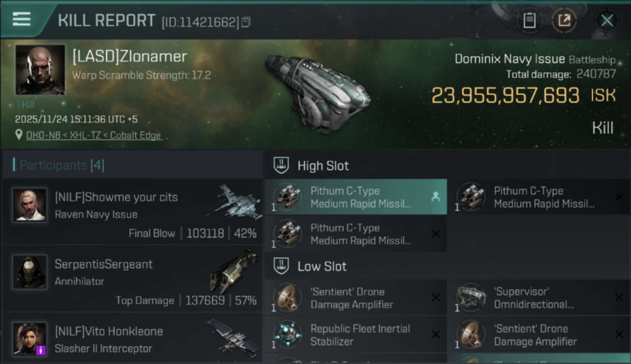This screenshot has height=364, width=631.
Task: Click the Raven Navy Issue ship icon
Action: (x=233, y=200)
